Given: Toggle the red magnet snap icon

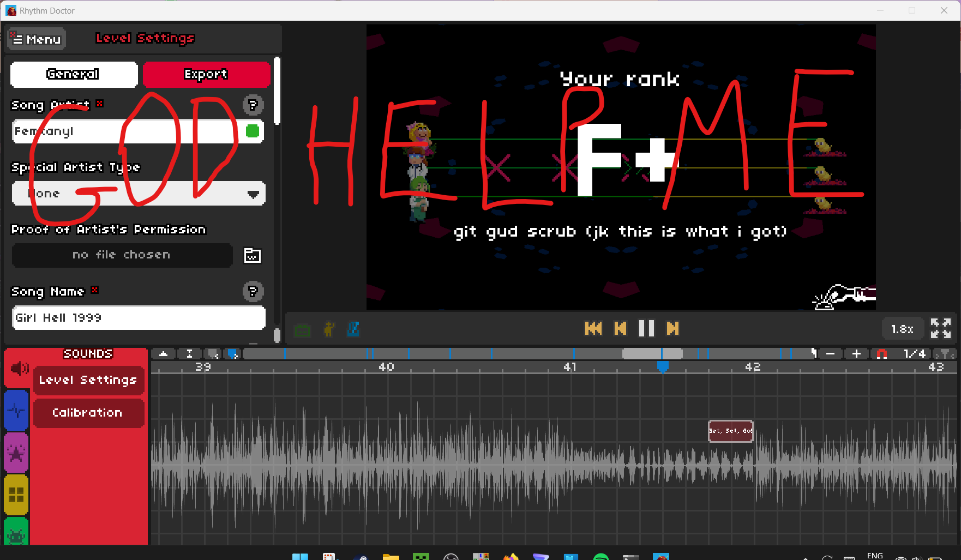Looking at the screenshot, I should (x=881, y=354).
